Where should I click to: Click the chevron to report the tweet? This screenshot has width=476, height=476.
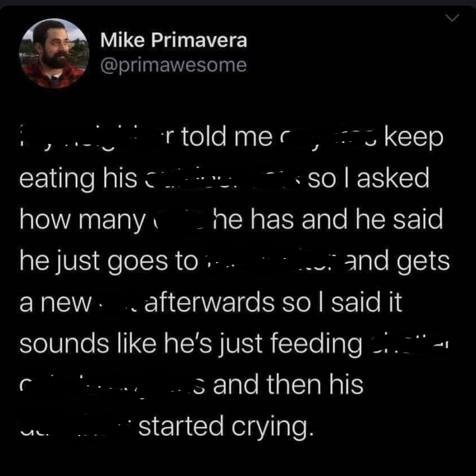452,18
